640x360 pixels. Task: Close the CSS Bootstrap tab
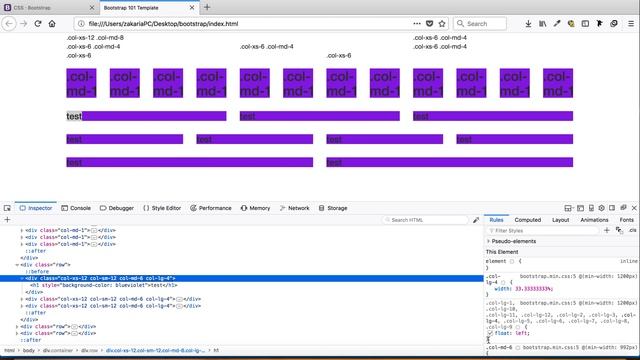coord(92,8)
